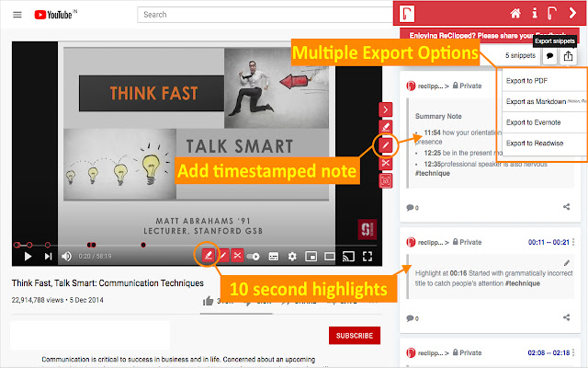Toggle subtitles in the player
The image size is (588, 368).
(x=274, y=257)
